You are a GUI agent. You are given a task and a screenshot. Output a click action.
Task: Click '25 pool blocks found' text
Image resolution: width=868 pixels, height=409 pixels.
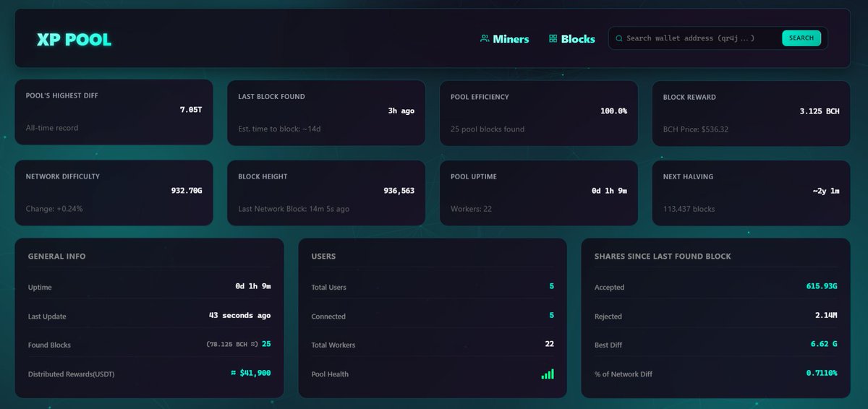coord(488,129)
